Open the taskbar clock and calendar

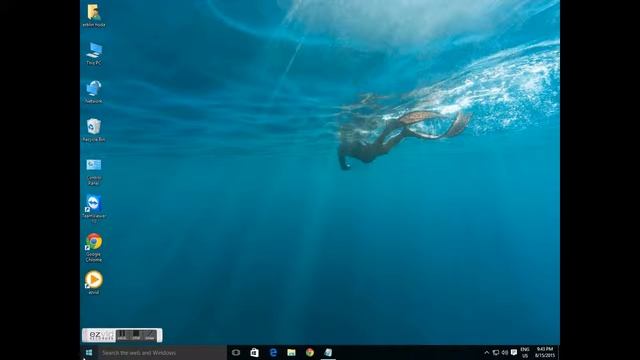coord(545,353)
